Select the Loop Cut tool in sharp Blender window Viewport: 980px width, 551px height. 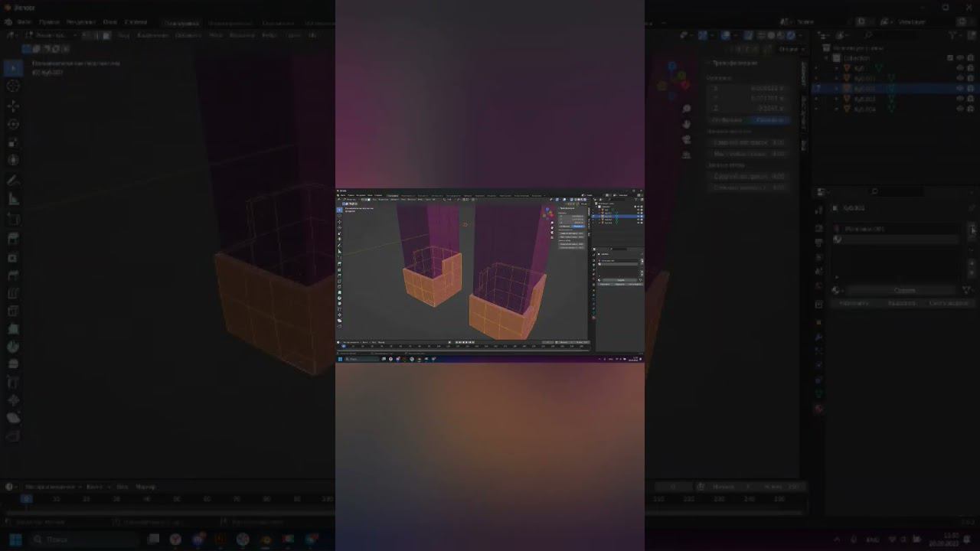pyautogui.click(x=340, y=281)
